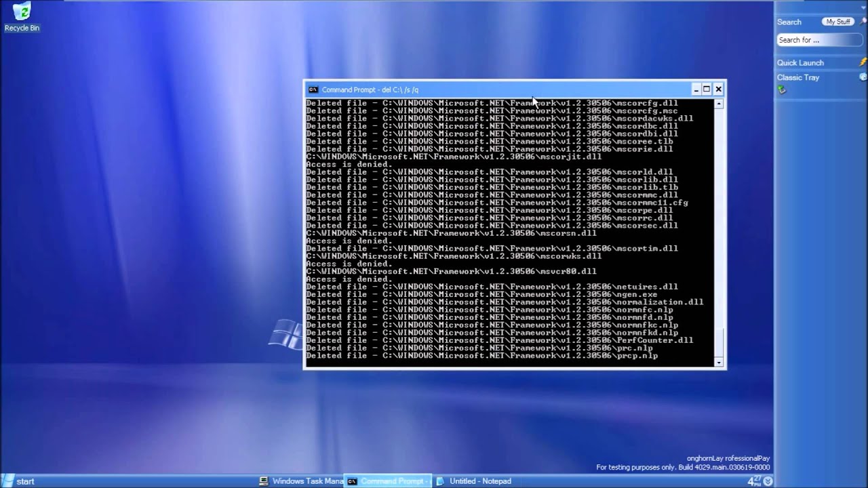
Task: Click the Classic Tray section icon
Action: click(x=862, y=77)
